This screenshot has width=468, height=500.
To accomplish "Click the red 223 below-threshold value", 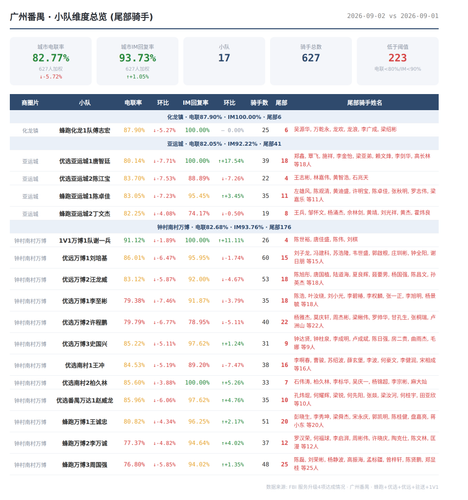I will pyautogui.click(x=397, y=58).
